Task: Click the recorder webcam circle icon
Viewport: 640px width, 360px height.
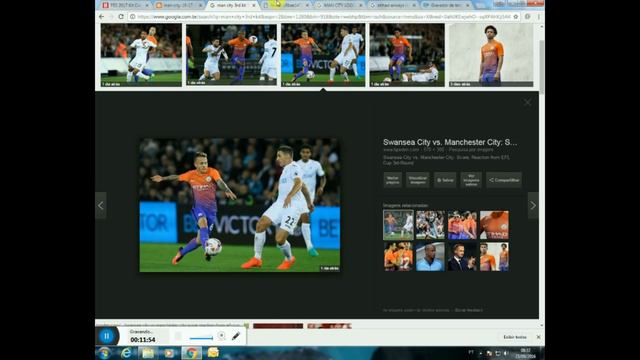Action: tap(221, 336)
